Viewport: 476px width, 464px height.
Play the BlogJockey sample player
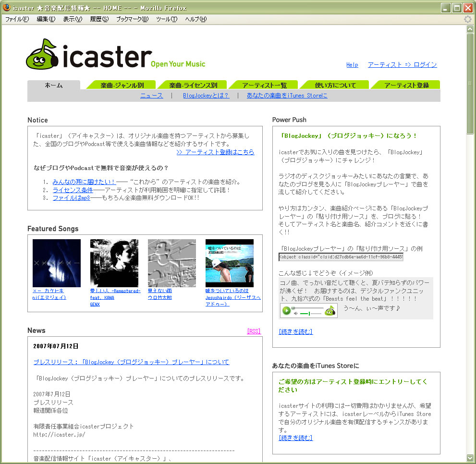pyautogui.click(x=286, y=311)
